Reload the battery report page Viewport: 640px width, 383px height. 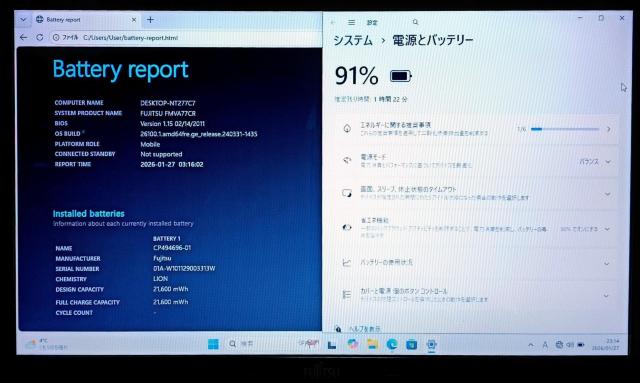40,37
